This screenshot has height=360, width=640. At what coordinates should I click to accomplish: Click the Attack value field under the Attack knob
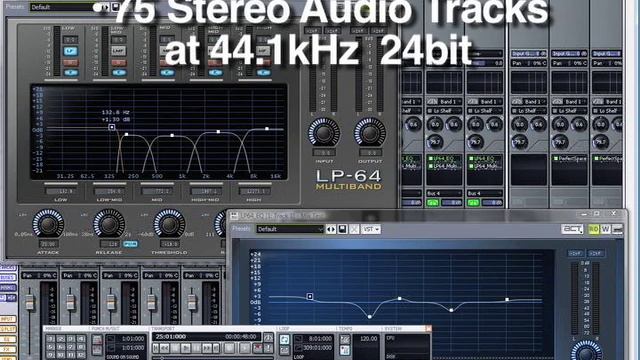point(48,244)
